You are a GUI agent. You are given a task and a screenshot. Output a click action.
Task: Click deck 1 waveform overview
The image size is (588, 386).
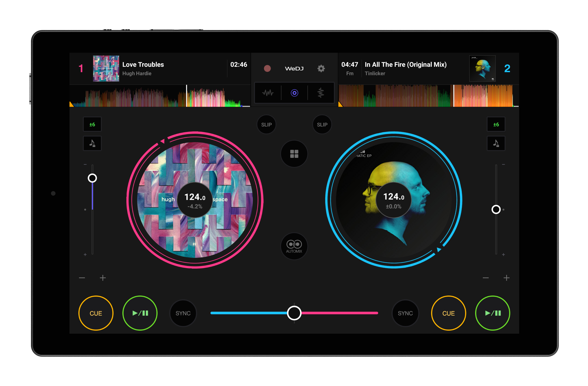pos(160,96)
